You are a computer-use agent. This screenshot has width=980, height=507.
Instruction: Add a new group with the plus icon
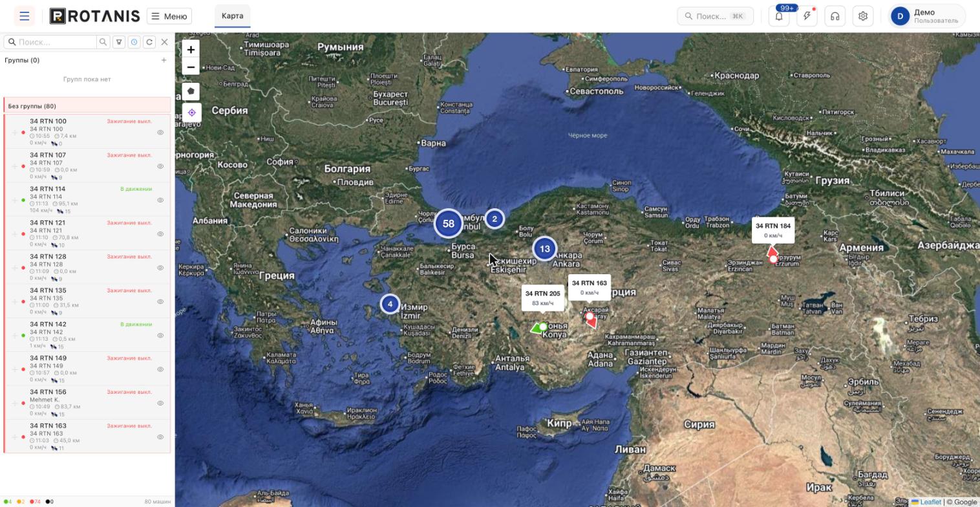[x=164, y=60]
